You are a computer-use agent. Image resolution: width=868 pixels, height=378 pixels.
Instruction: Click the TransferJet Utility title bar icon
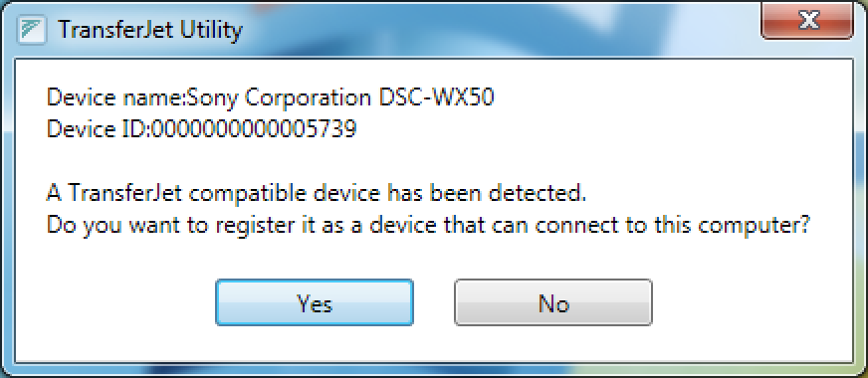click(x=32, y=30)
